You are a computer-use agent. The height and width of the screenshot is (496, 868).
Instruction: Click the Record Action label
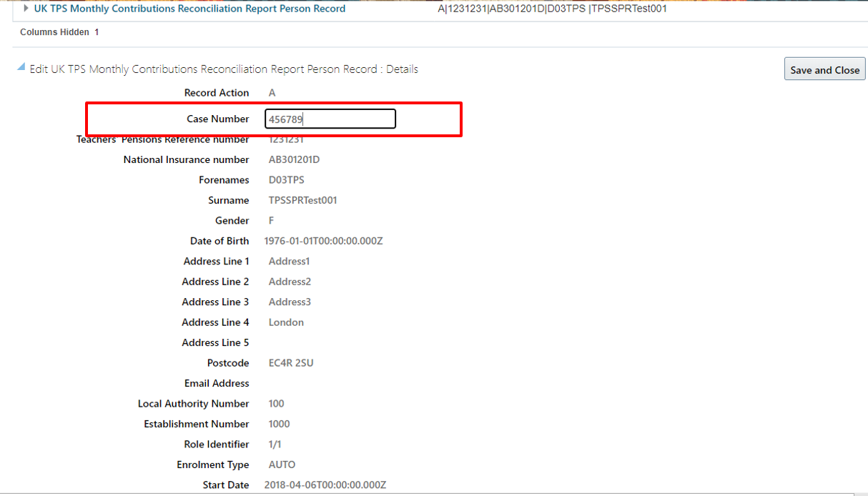(217, 93)
